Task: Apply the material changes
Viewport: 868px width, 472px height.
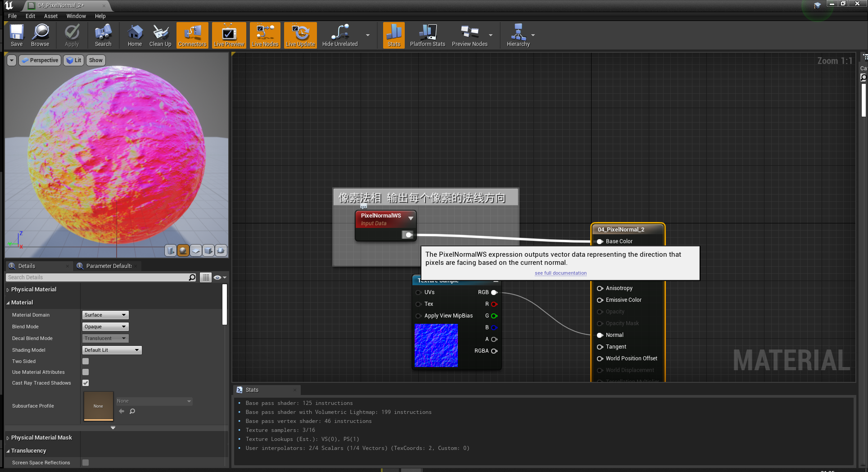Action: [x=72, y=35]
